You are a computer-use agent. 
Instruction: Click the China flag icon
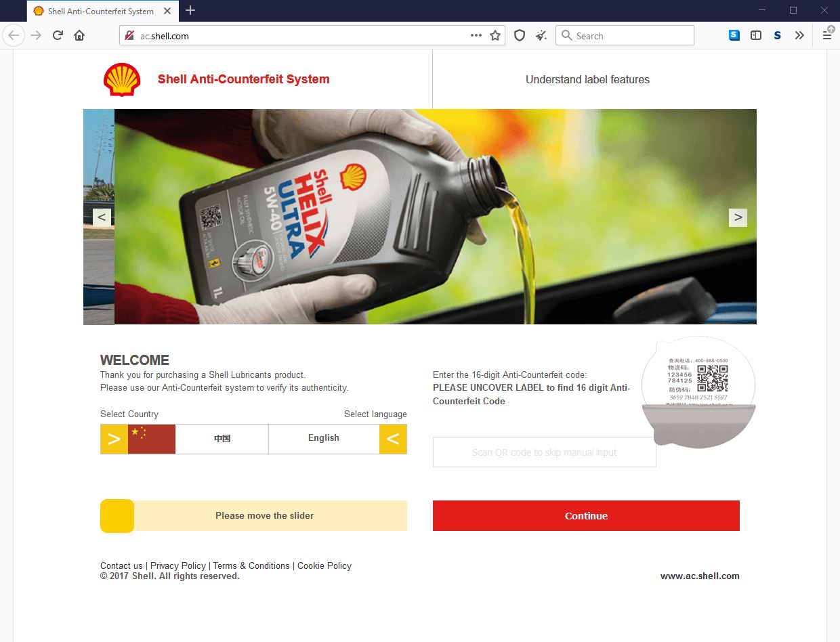click(x=152, y=439)
